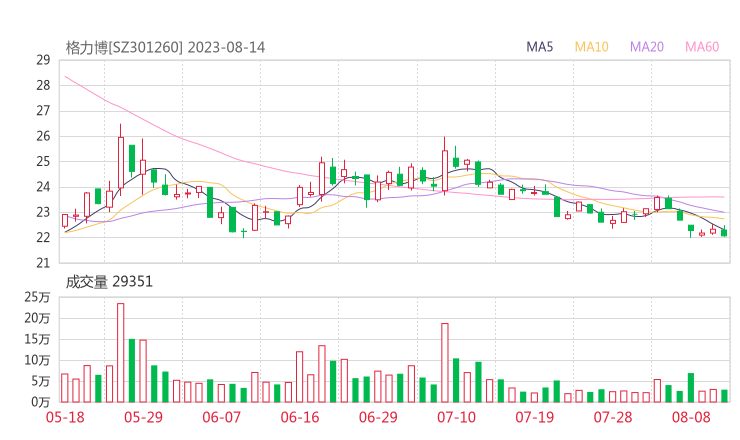Click the 07-19 date axis label
Image resolution: width=740 pixels, height=440 pixels.
pyautogui.click(x=534, y=417)
